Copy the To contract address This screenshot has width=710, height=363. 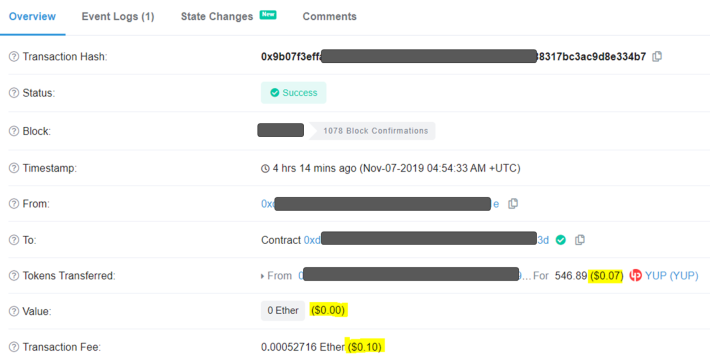coord(580,240)
